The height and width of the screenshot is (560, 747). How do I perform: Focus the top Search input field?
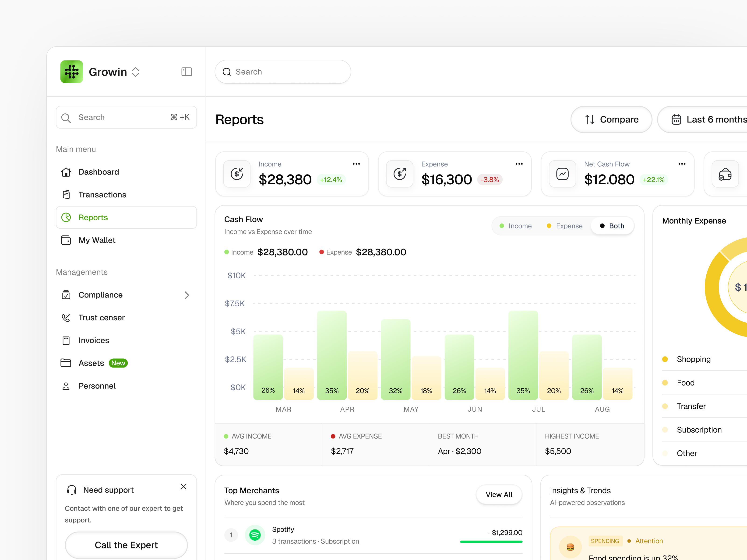283,72
